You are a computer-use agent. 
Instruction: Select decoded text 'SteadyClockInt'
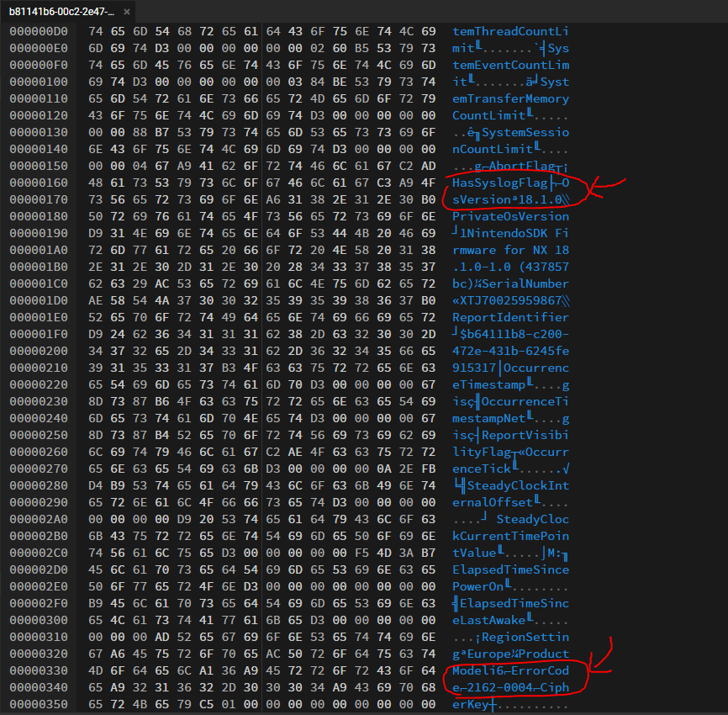pos(518,485)
